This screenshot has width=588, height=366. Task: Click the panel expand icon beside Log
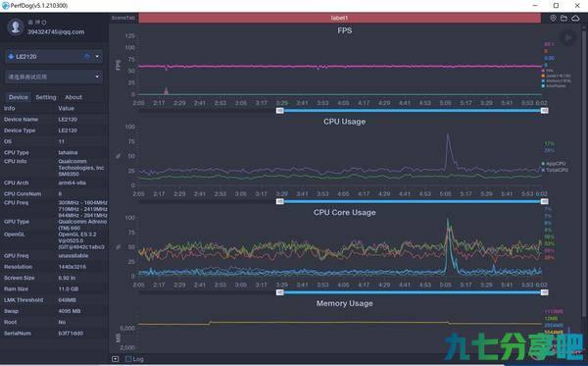pos(115,359)
